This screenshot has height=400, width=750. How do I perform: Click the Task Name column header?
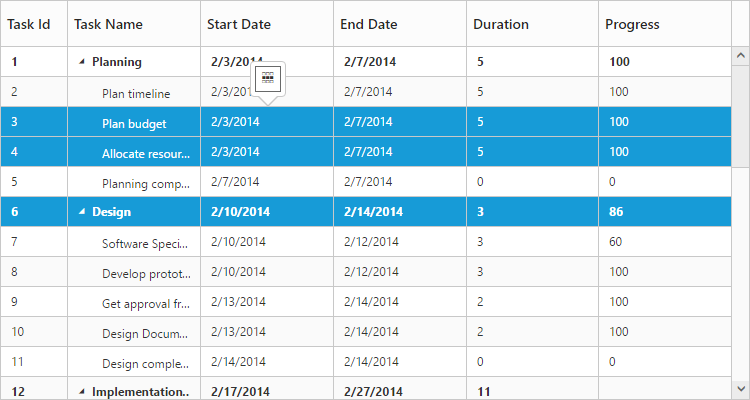108,24
